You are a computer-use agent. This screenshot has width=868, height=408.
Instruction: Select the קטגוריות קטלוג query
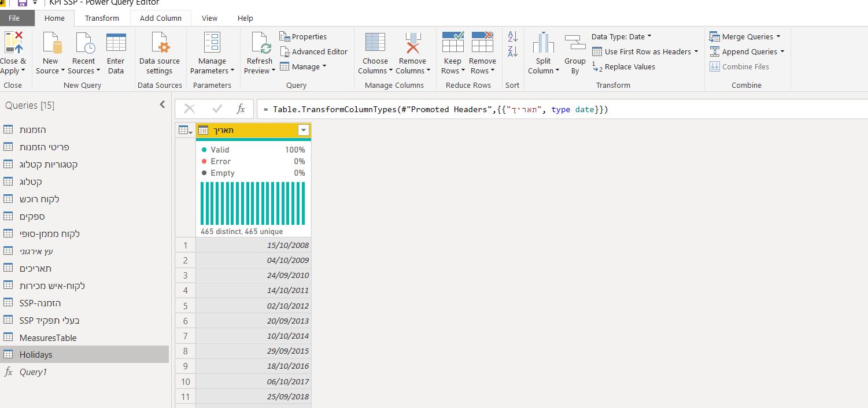(84, 164)
